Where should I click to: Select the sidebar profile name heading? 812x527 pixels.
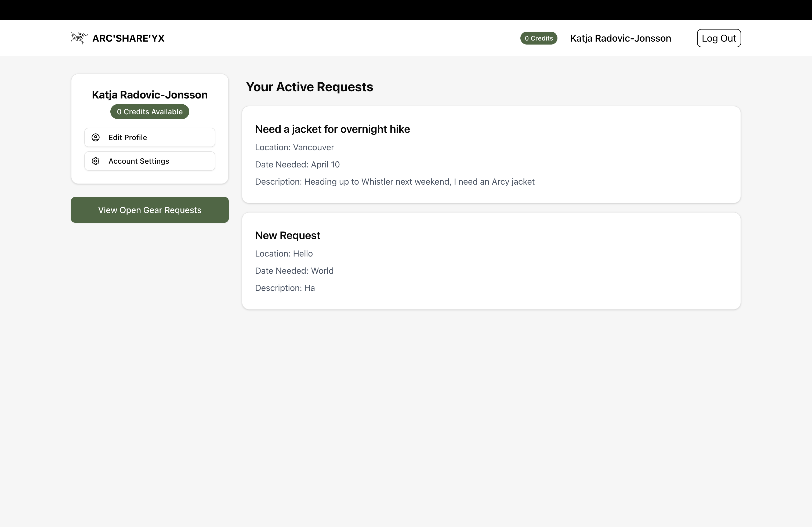[x=150, y=95]
